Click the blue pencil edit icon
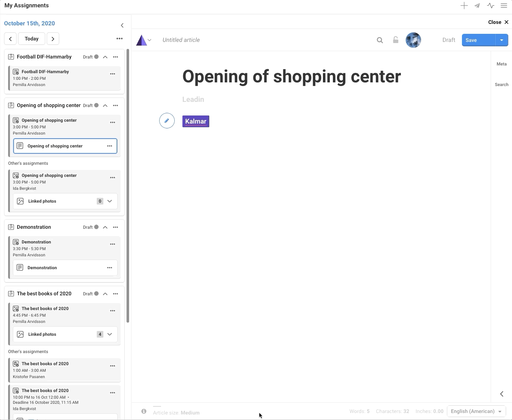512x420 pixels. click(x=167, y=121)
